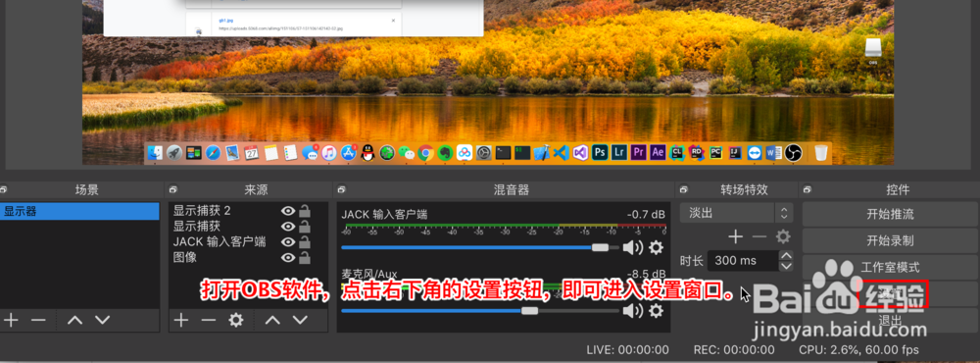Click the OBS icon in the dock
This screenshot has height=363, width=980.
click(x=793, y=152)
